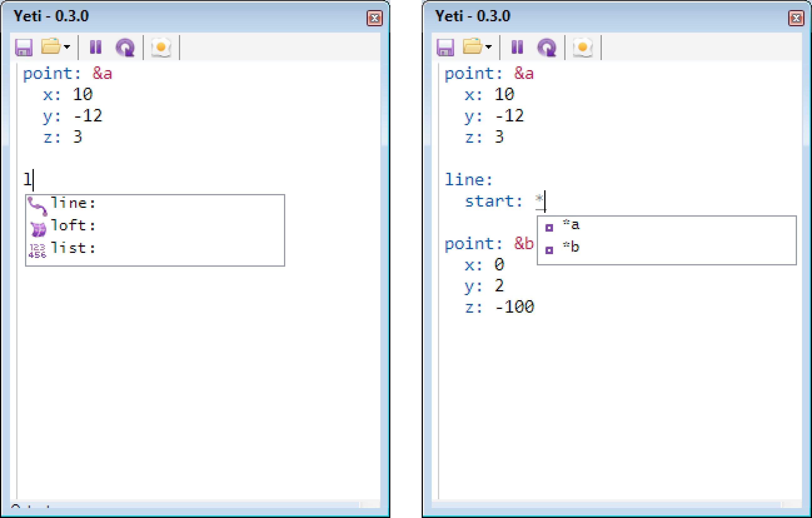Select '*a' alias suggestion
Image resolution: width=812 pixels, height=518 pixels.
tap(667, 225)
